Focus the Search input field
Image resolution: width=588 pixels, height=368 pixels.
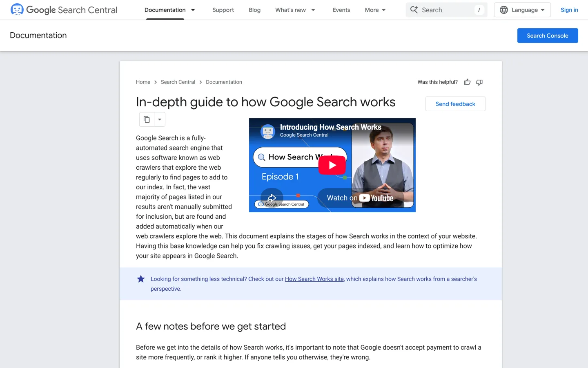coord(447,10)
